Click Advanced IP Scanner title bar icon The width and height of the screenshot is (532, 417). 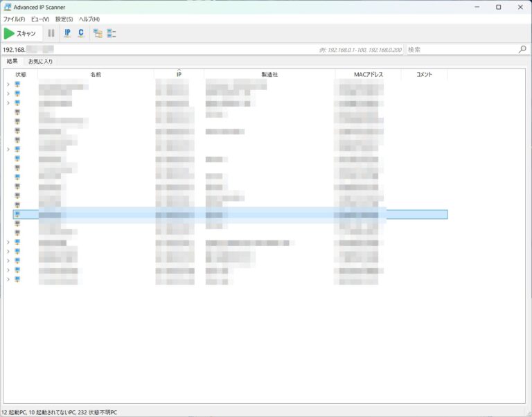[x=7, y=7]
